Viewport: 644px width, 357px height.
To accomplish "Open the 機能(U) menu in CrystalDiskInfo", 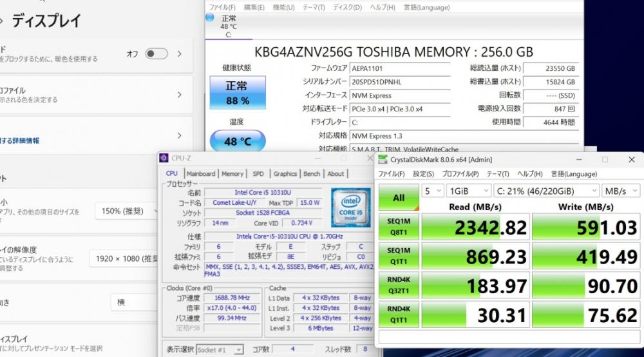I will (284, 7).
